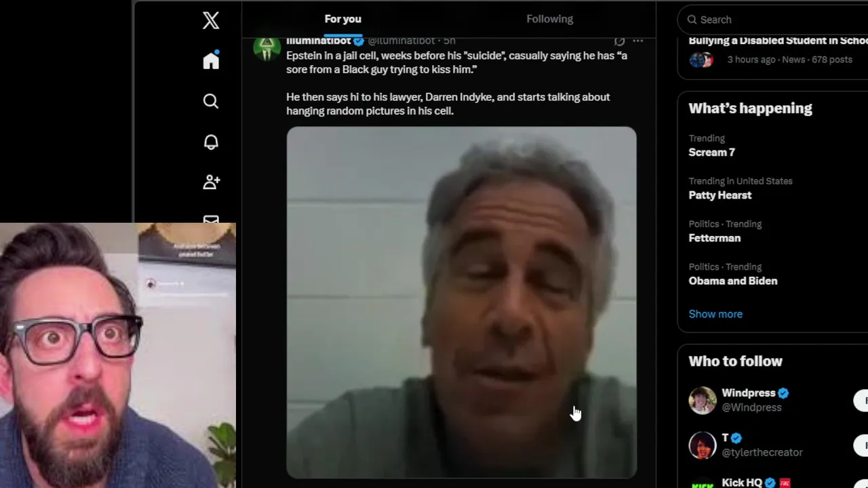
Task: Open the Patty Hearst trending topic
Action: 772,188
